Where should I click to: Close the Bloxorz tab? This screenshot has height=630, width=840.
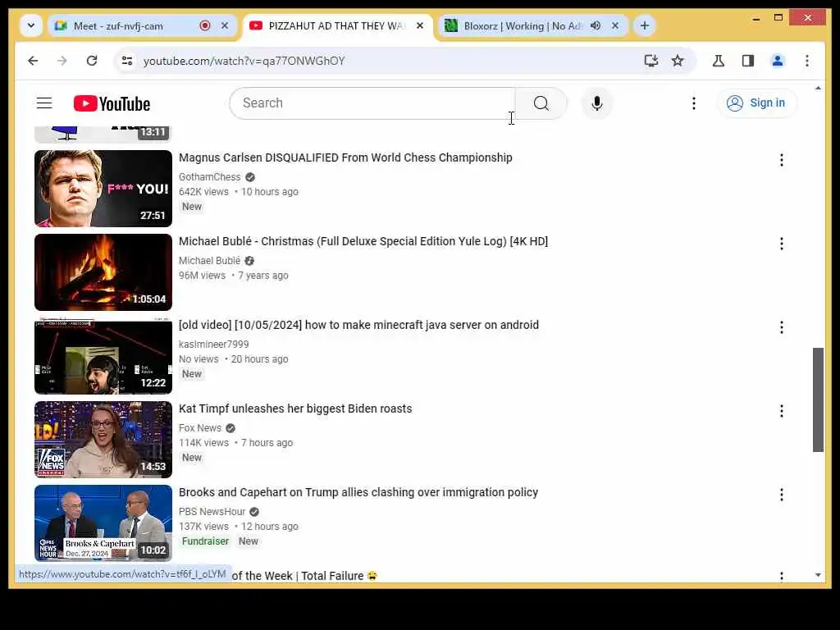tap(615, 25)
